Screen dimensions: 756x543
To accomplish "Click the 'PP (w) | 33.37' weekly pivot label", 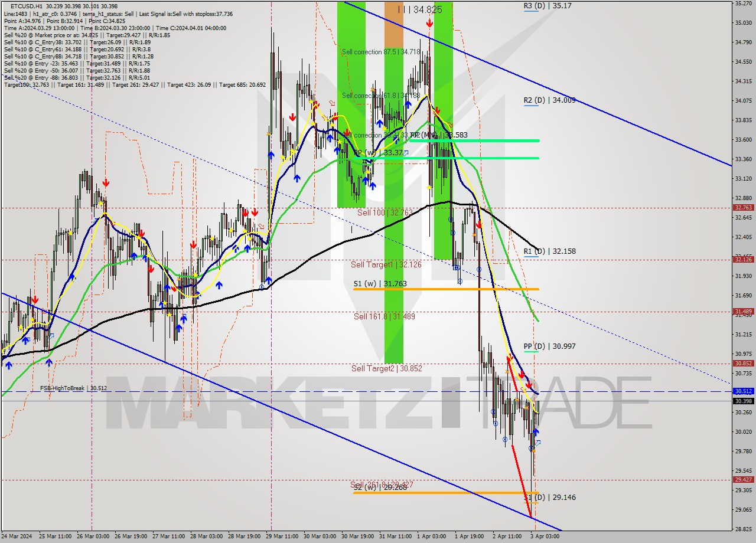I will [378, 153].
